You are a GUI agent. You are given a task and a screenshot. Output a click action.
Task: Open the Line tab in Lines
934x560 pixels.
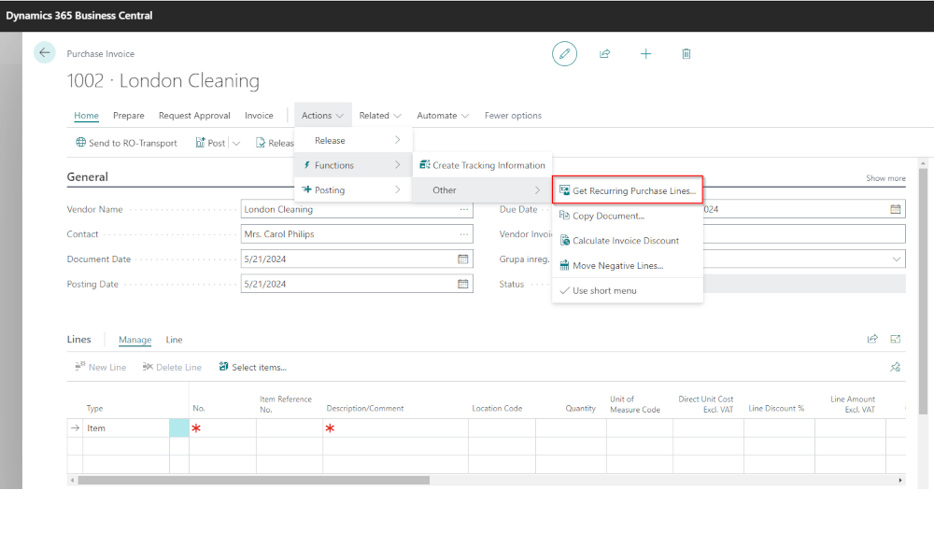pyautogui.click(x=174, y=339)
